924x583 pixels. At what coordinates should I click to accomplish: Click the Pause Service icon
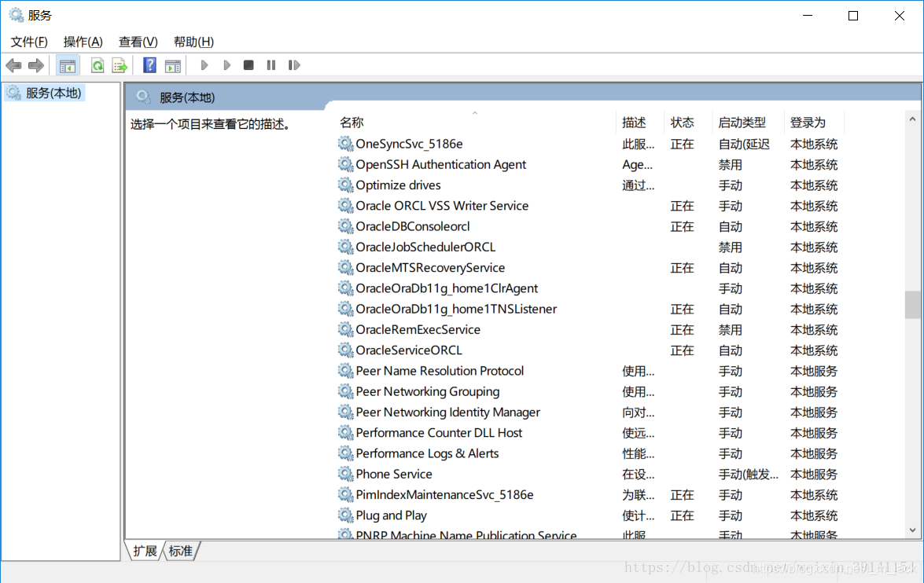(271, 65)
